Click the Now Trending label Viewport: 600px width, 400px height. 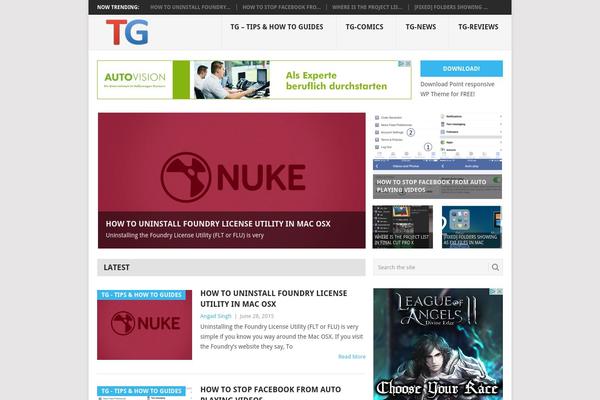[118, 7]
